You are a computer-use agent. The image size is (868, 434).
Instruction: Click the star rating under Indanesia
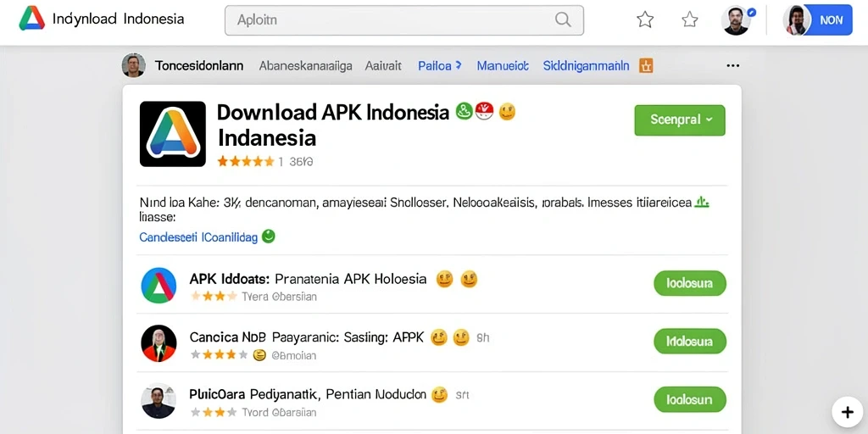pos(246,162)
